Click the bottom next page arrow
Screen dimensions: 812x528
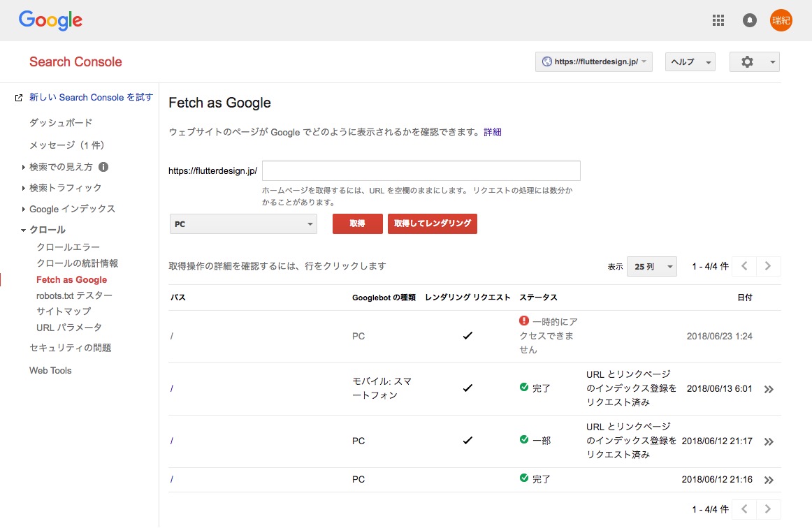[769, 509]
